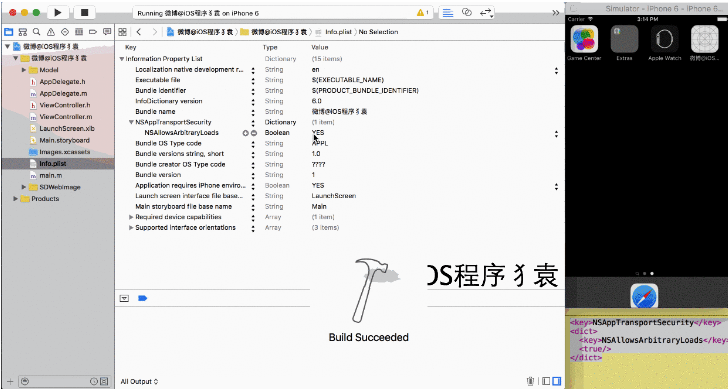Click the Type column header
Viewport: 728px width, 389px height.
tap(270, 47)
